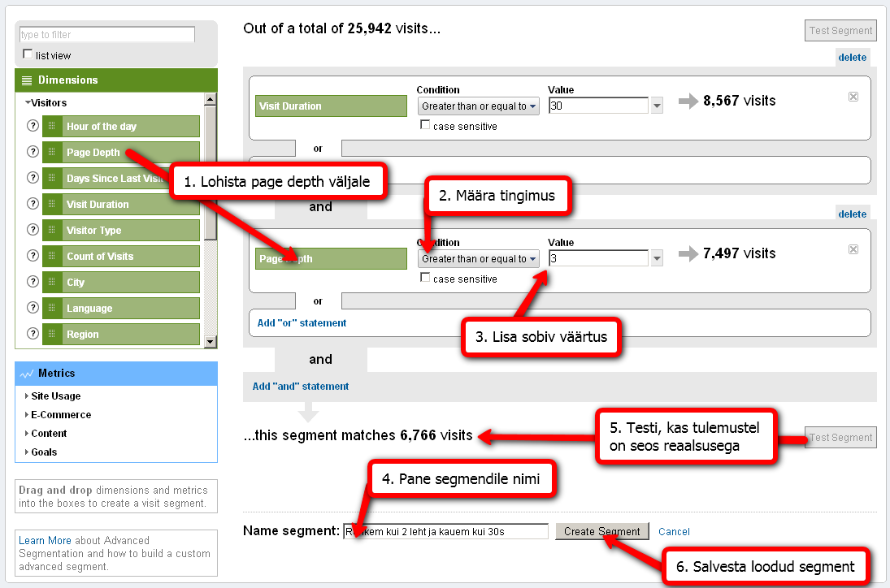
Task: Toggle case sensitive for Visit Duration
Action: click(x=425, y=125)
